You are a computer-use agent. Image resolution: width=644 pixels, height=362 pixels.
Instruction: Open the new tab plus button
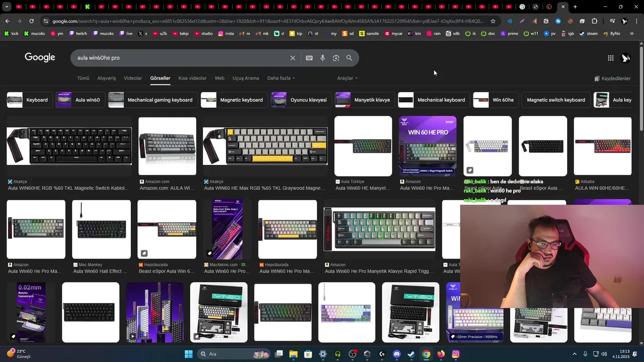click(575, 7)
